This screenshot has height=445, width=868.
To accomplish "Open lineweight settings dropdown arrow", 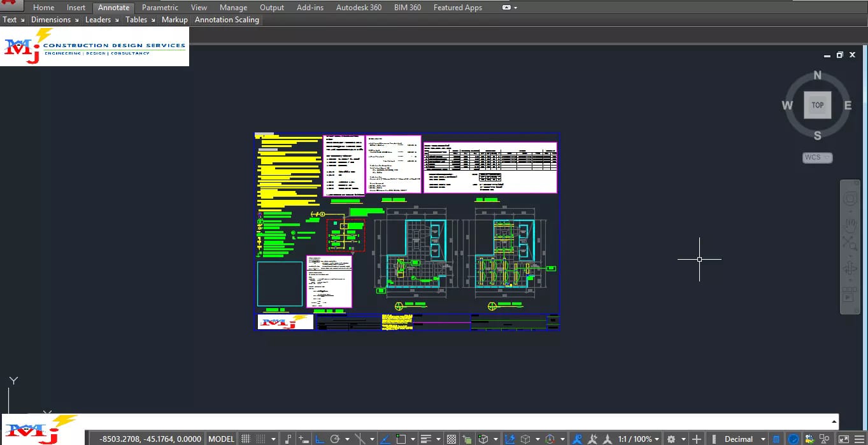I will (438, 439).
